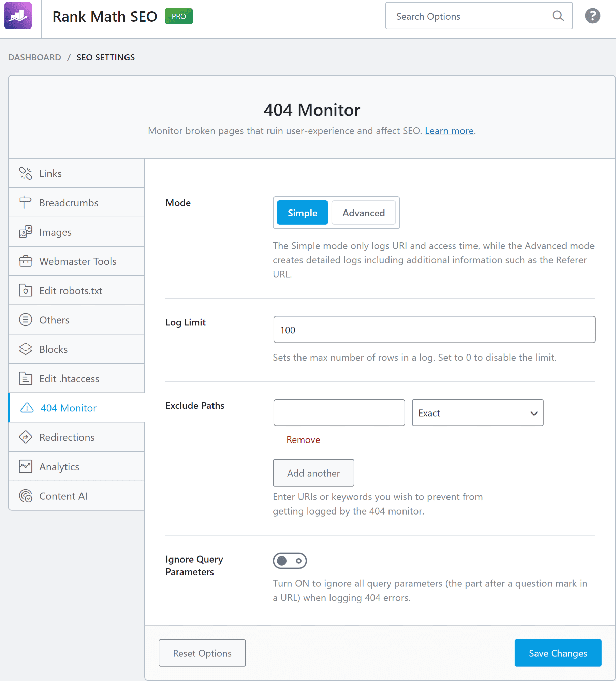
Task: Click the Edit .htaccess document icon
Action: click(x=25, y=379)
